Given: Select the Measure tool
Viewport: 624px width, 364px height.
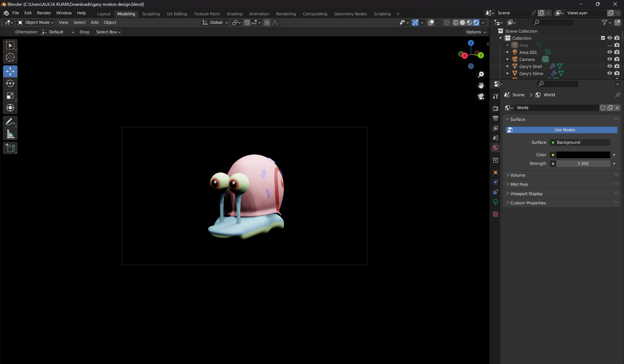Looking at the screenshot, I should pyautogui.click(x=10, y=134).
